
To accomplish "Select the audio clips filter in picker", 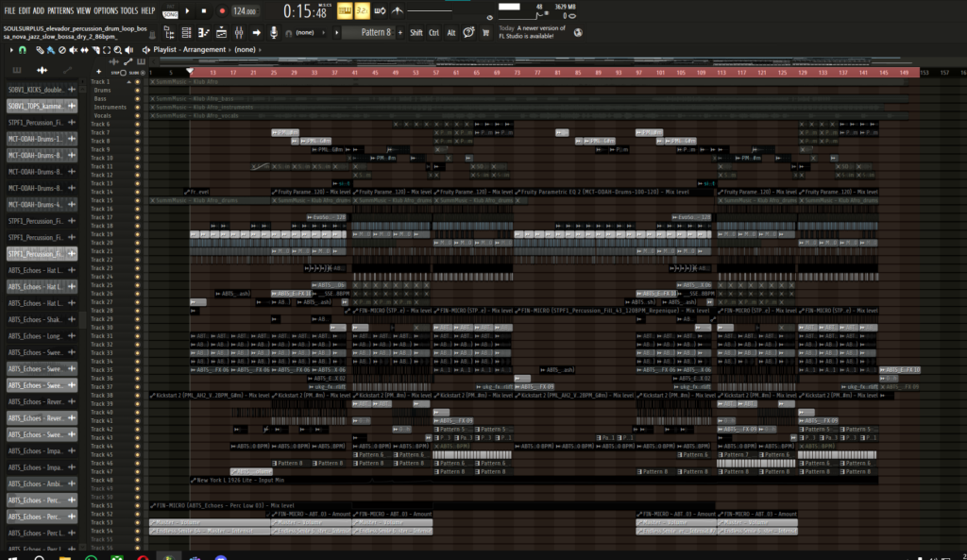I will 42,71.
